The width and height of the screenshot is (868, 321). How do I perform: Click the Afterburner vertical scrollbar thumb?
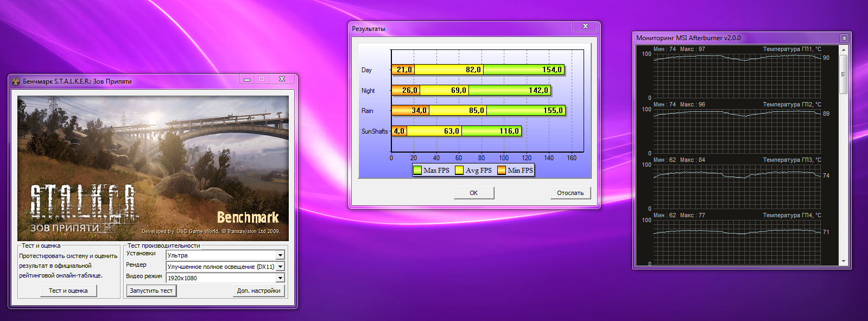(843, 74)
